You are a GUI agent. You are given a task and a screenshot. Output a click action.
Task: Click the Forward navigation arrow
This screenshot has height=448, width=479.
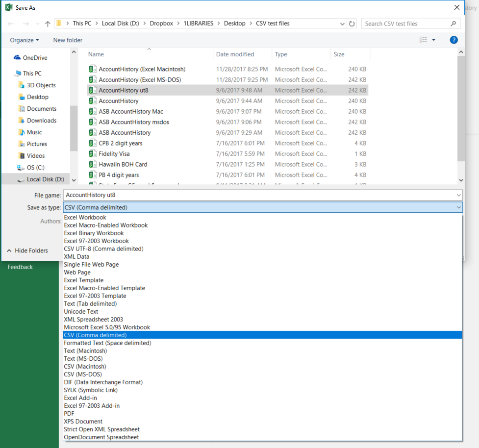[x=26, y=24]
